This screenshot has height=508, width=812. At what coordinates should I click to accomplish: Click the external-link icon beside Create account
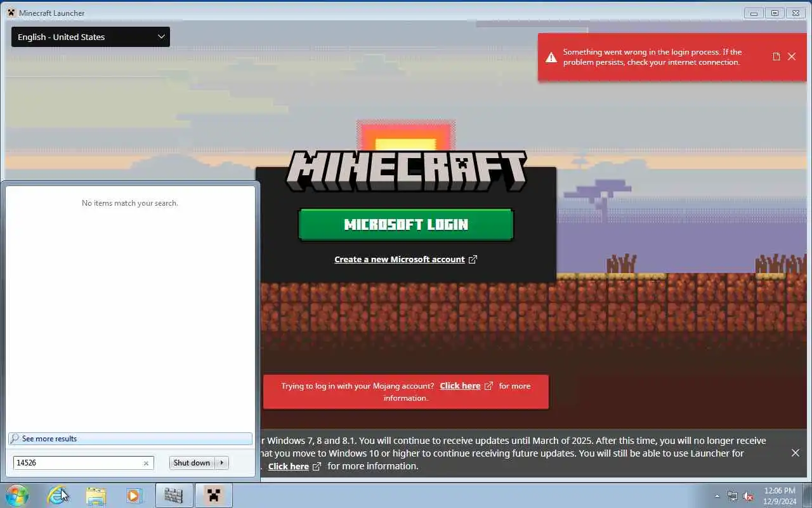coord(473,259)
